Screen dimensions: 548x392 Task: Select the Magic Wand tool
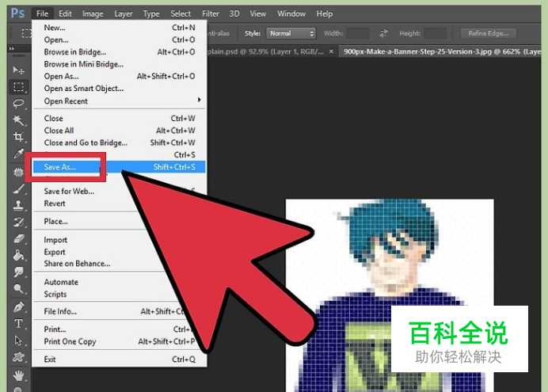point(18,120)
